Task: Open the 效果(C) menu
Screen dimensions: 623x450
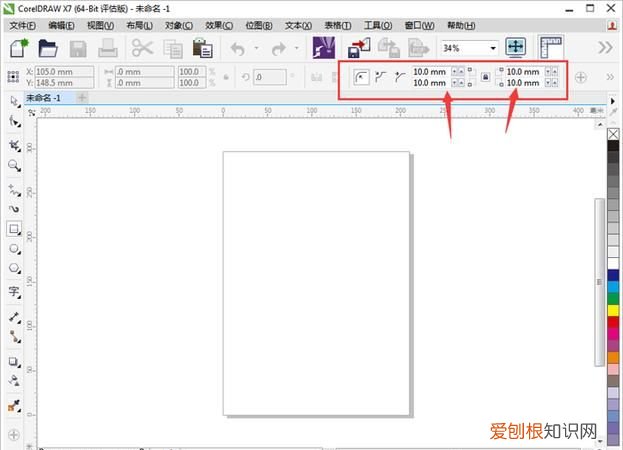Action: (219, 26)
